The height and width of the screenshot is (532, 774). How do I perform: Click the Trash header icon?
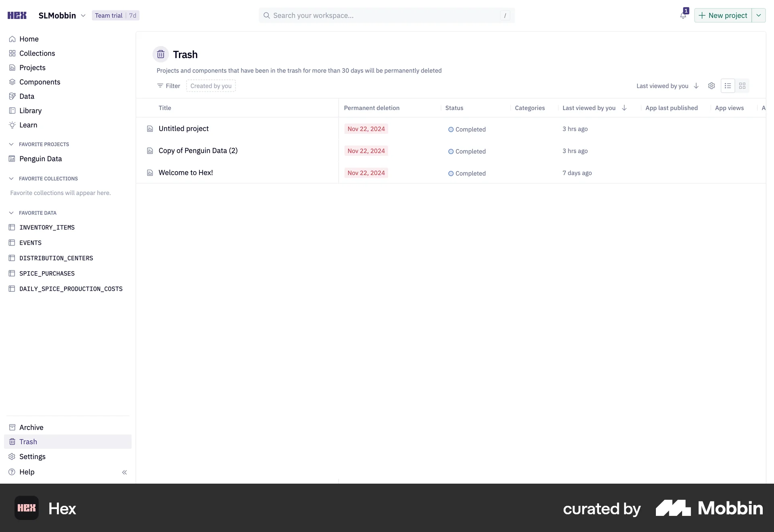tap(161, 54)
